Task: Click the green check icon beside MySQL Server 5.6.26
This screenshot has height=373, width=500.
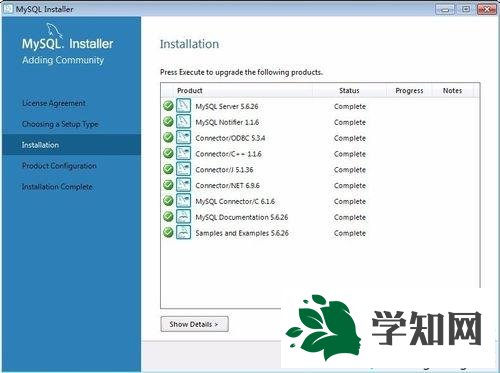Action: (x=168, y=106)
